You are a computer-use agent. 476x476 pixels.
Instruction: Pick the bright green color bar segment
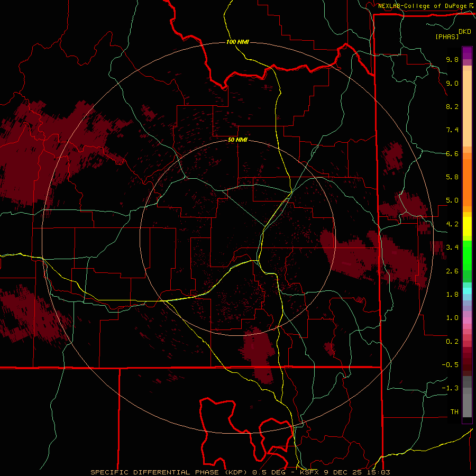[467, 254]
